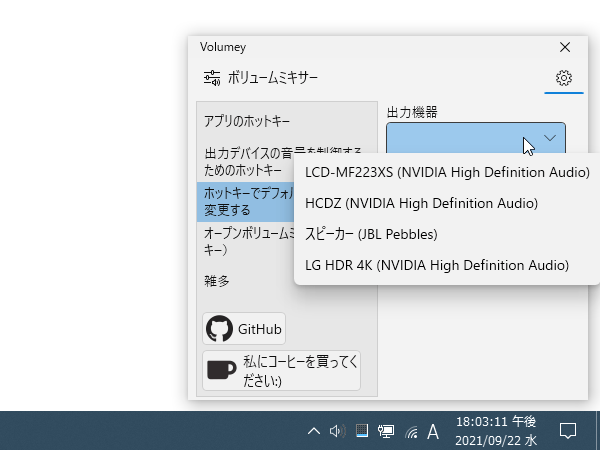This screenshot has height=450, width=600.
Task: Show hidden system tray icons
Action: [x=313, y=431]
